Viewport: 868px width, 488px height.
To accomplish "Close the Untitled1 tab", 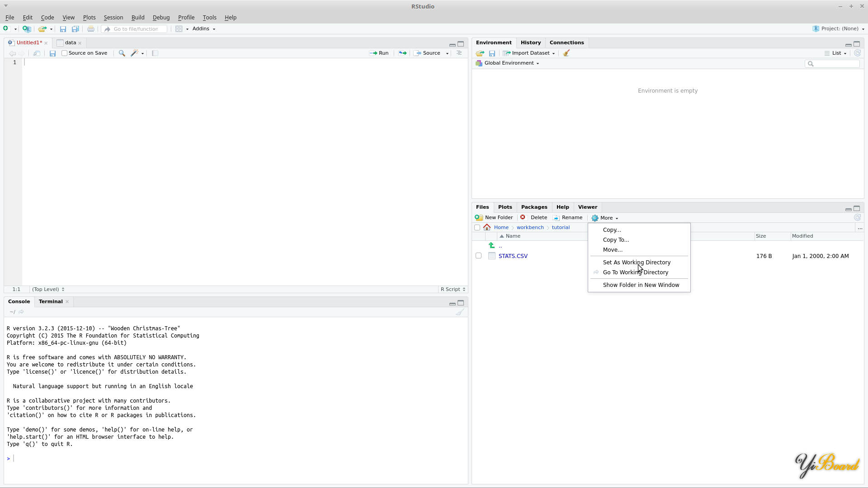I will coord(46,43).
